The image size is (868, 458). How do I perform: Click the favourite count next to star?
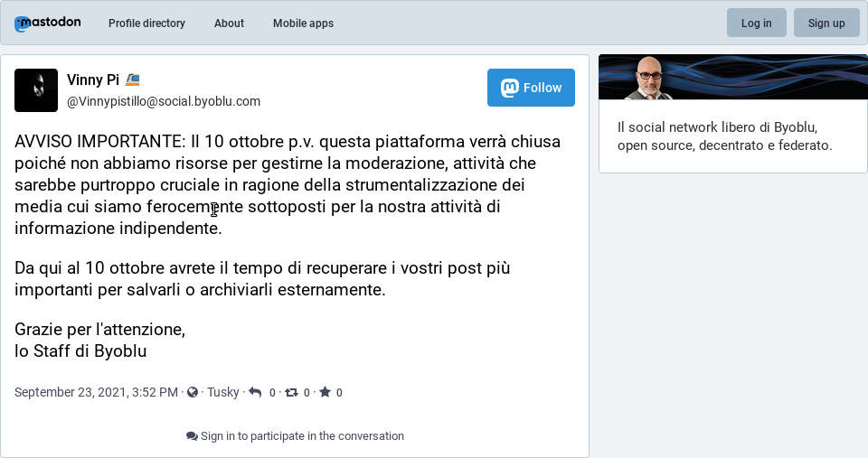pyautogui.click(x=339, y=393)
